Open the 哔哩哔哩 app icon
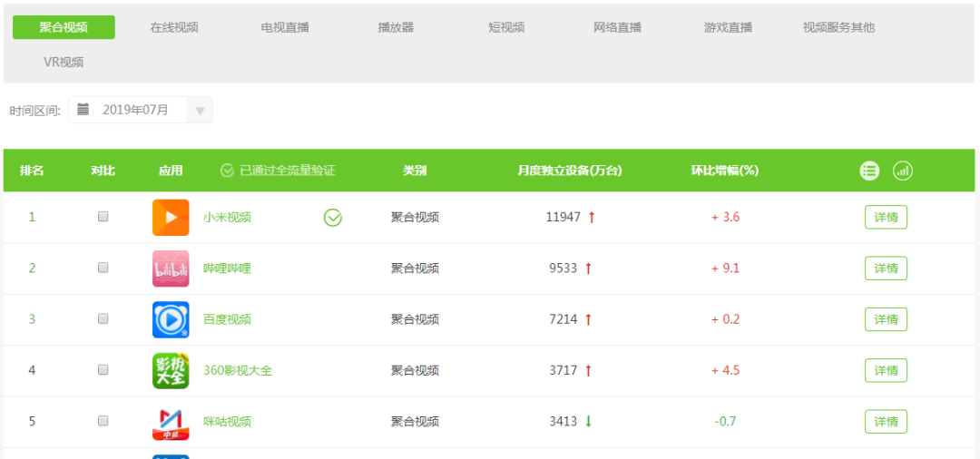980x459 pixels. (x=171, y=269)
